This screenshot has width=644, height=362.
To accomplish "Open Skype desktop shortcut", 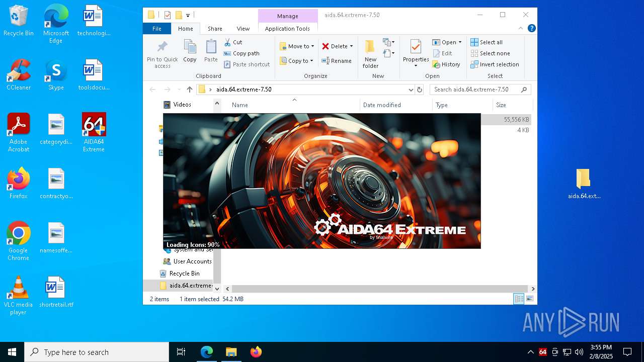I will 56,75.
